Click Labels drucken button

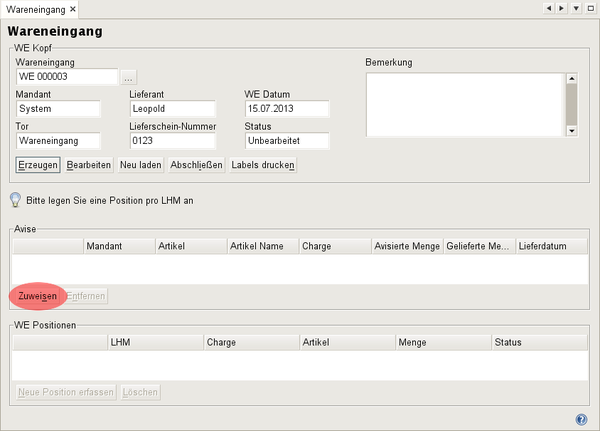click(263, 165)
